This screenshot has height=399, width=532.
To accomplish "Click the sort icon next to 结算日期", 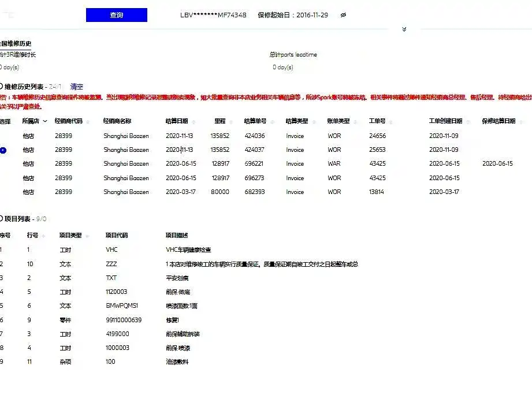I will pos(194,122).
